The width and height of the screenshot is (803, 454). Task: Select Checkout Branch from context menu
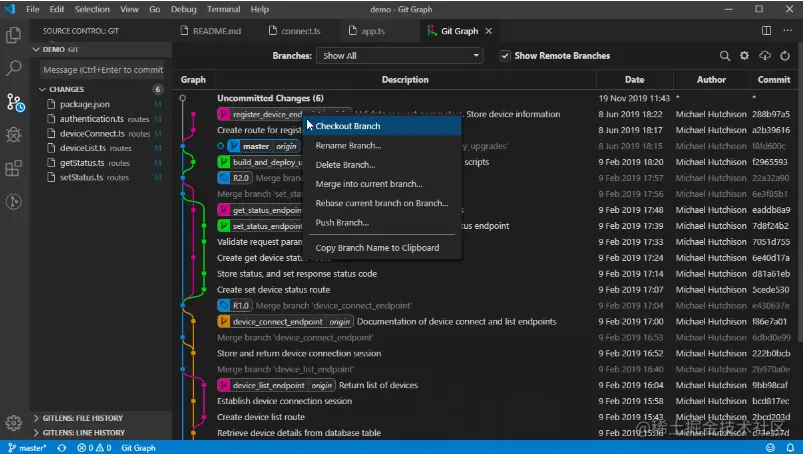pyautogui.click(x=382, y=126)
